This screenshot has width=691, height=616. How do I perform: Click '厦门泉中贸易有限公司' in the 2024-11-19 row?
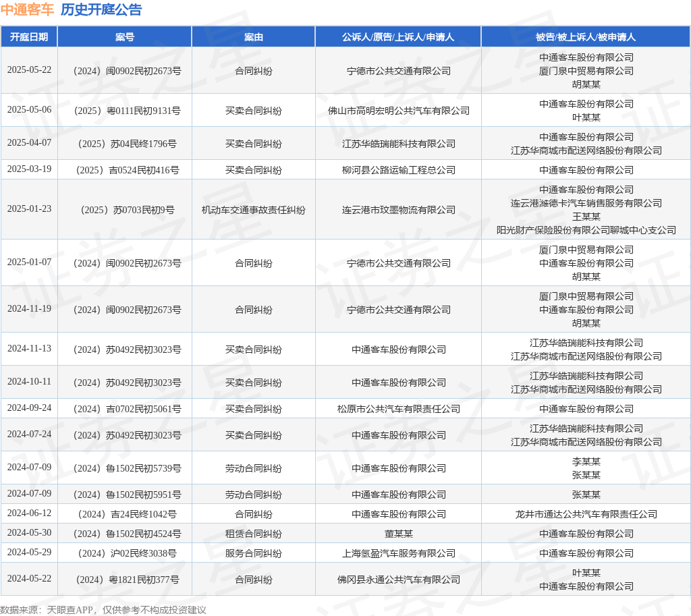coord(586,297)
